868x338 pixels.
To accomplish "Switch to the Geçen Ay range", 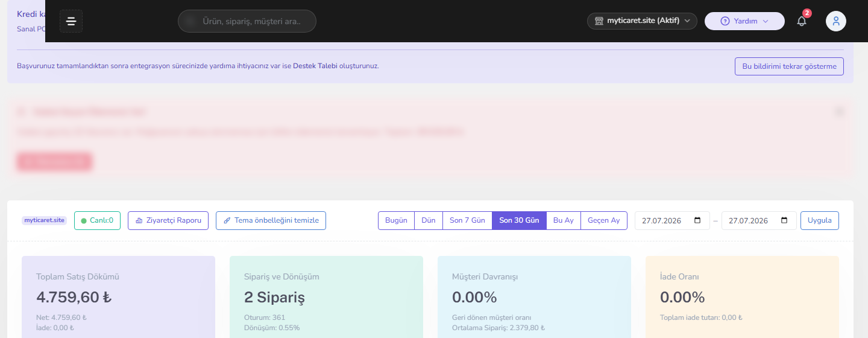I will pyautogui.click(x=604, y=220).
